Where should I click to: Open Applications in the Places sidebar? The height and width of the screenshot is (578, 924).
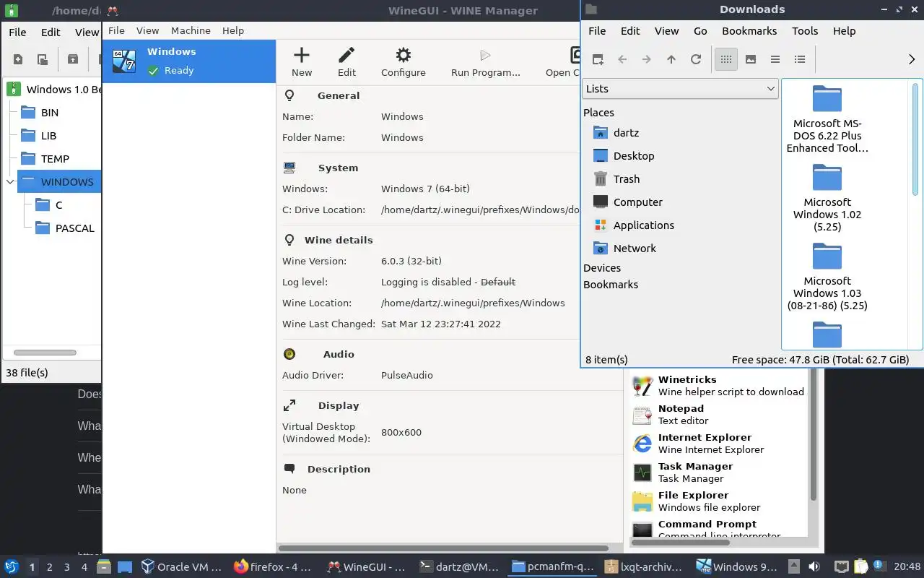(x=643, y=225)
